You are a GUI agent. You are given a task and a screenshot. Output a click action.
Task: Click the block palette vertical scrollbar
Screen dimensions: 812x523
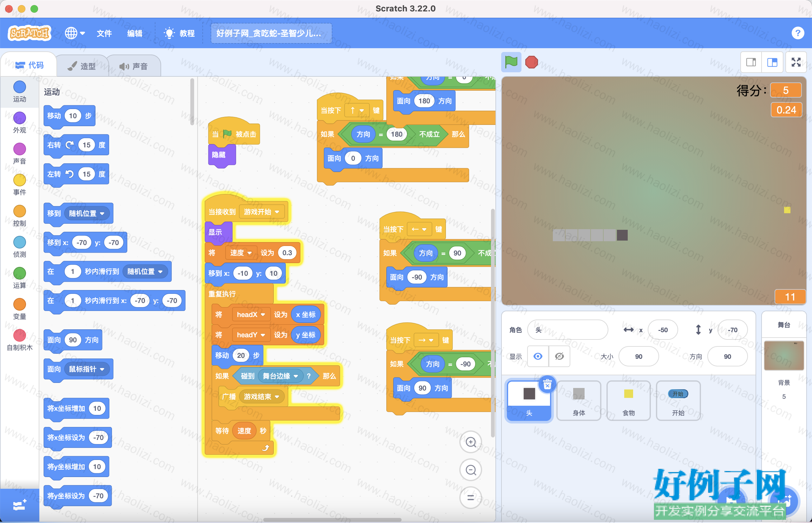(x=192, y=102)
